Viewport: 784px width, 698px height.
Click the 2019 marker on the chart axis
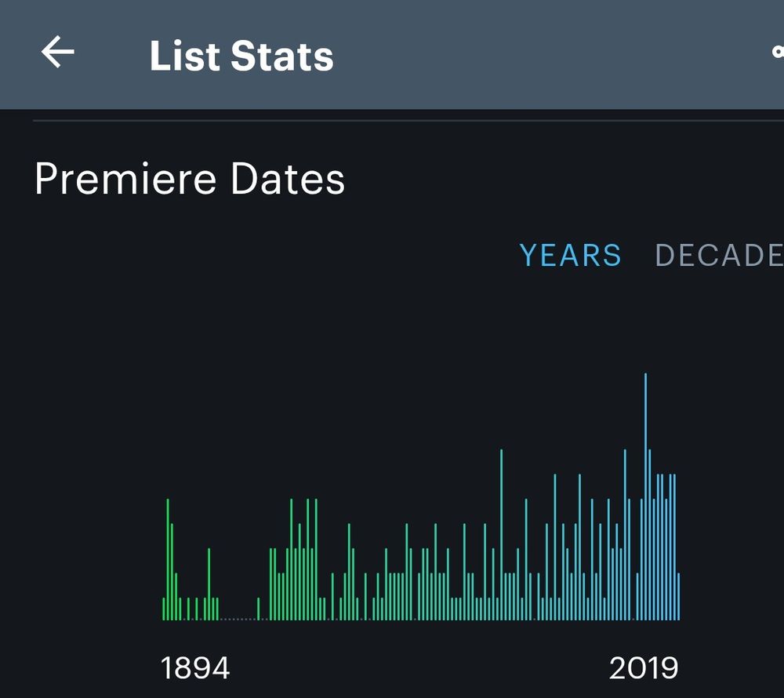click(x=644, y=668)
